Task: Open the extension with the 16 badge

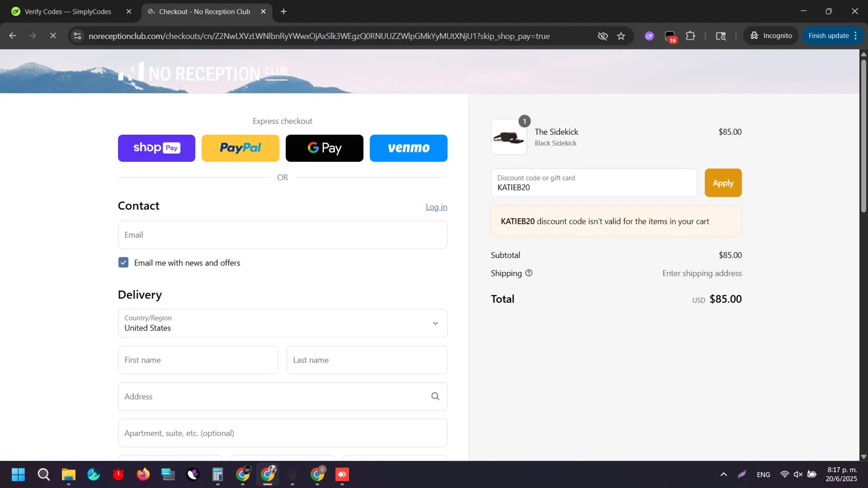Action: pos(671,37)
